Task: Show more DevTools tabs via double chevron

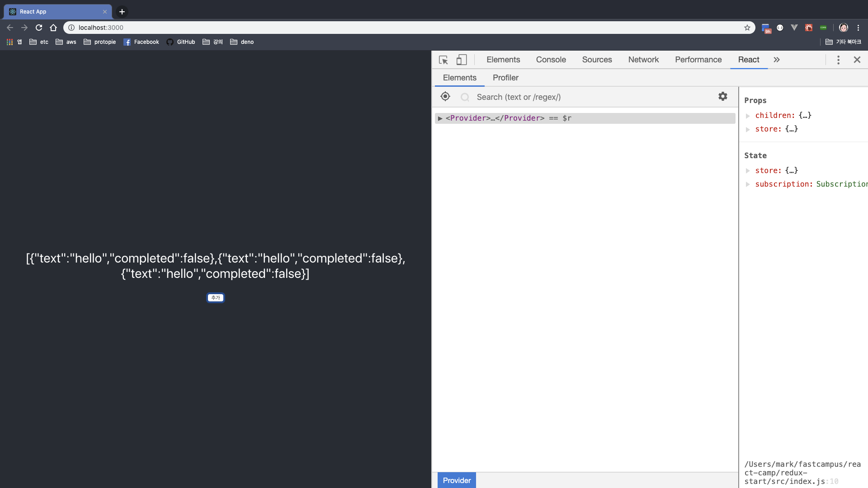Action: [x=777, y=60]
